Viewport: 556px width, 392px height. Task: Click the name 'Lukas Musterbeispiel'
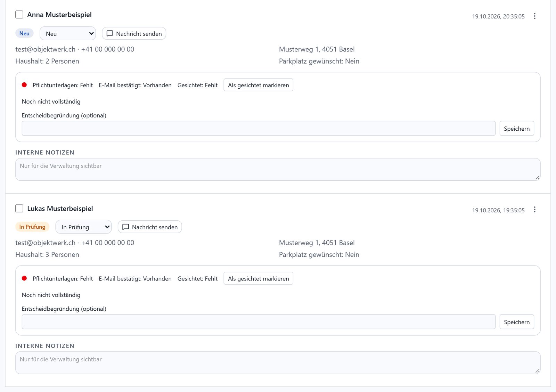tap(60, 209)
